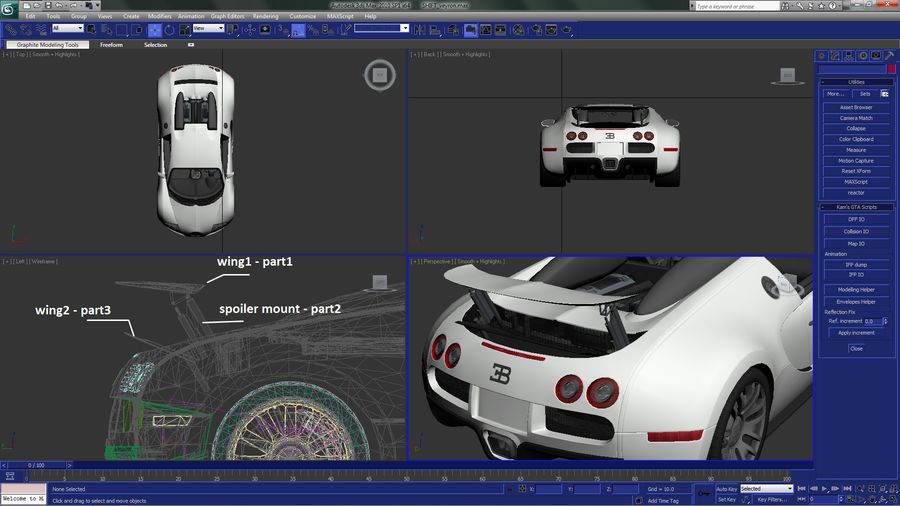The height and width of the screenshot is (506, 900).
Task: Select the Bind to Space Warp tool
Action: click(x=41, y=29)
